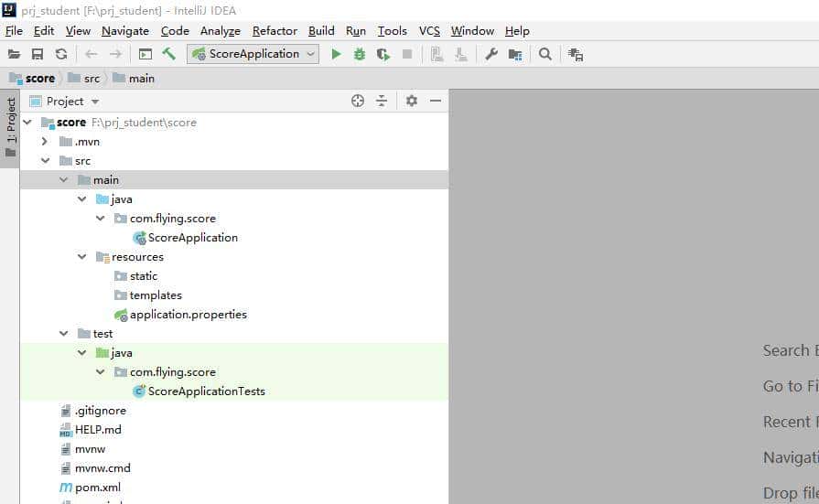Run ScoreApplication with green play icon
Viewport: 819px width, 504px height.
tap(336, 54)
